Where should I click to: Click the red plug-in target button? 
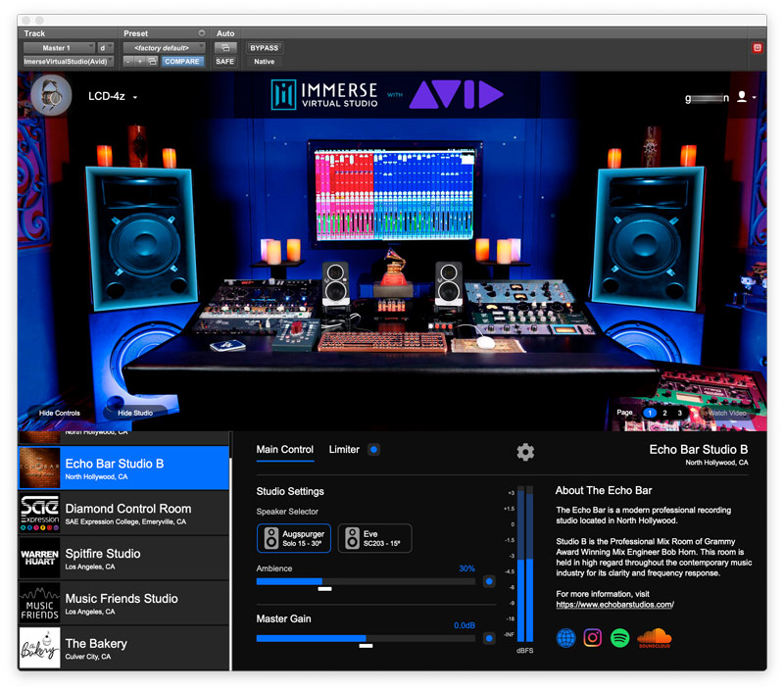click(x=757, y=47)
